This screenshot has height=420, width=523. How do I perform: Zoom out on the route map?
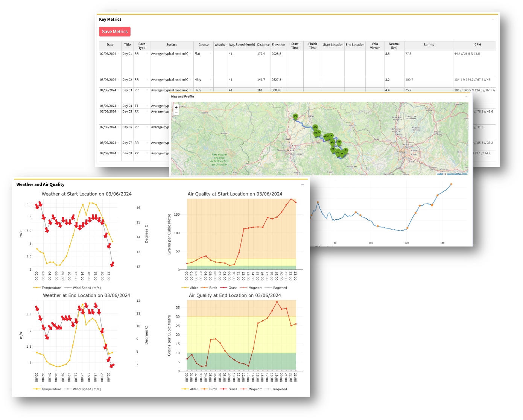pos(175,113)
